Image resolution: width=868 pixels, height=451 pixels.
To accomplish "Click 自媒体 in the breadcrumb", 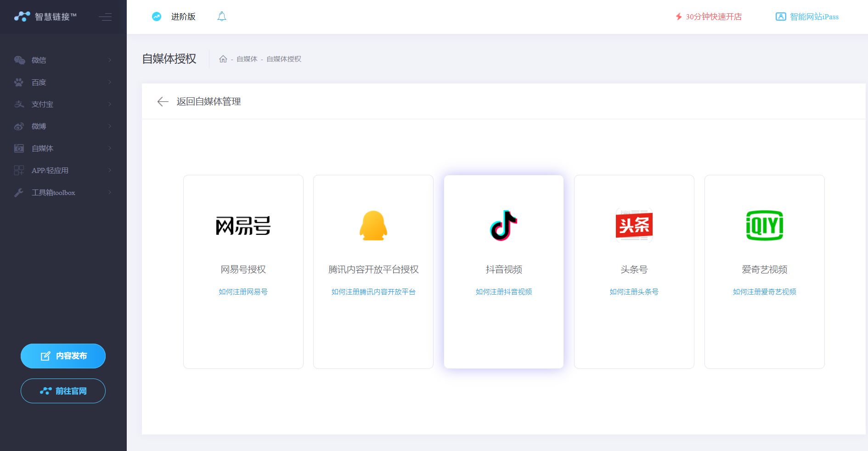I will click(x=247, y=59).
